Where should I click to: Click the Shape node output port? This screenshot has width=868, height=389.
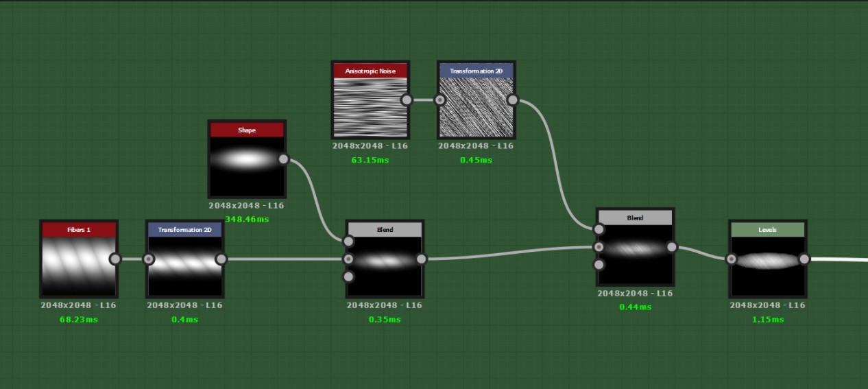point(283,159)
